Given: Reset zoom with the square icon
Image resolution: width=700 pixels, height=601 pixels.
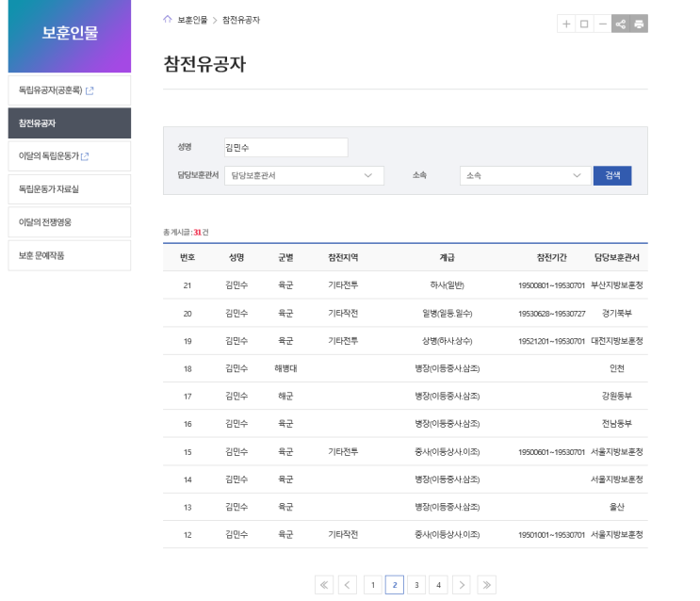Looking at the screenshot, I should pyautogui.click(x=584, y=24).
